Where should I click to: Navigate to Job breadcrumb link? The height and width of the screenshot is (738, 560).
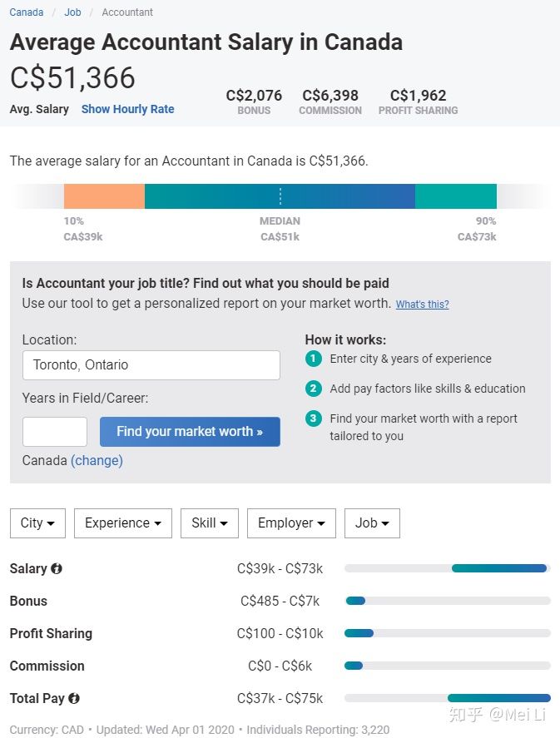72,12
